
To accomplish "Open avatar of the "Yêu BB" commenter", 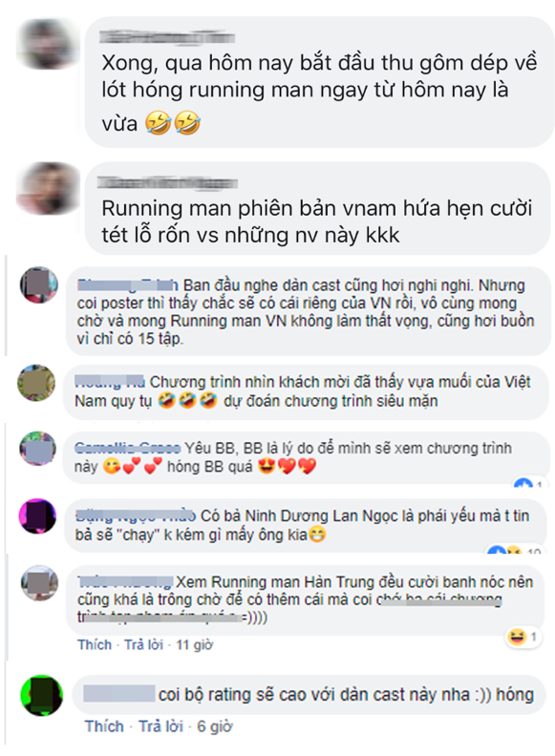I will 37,449.
